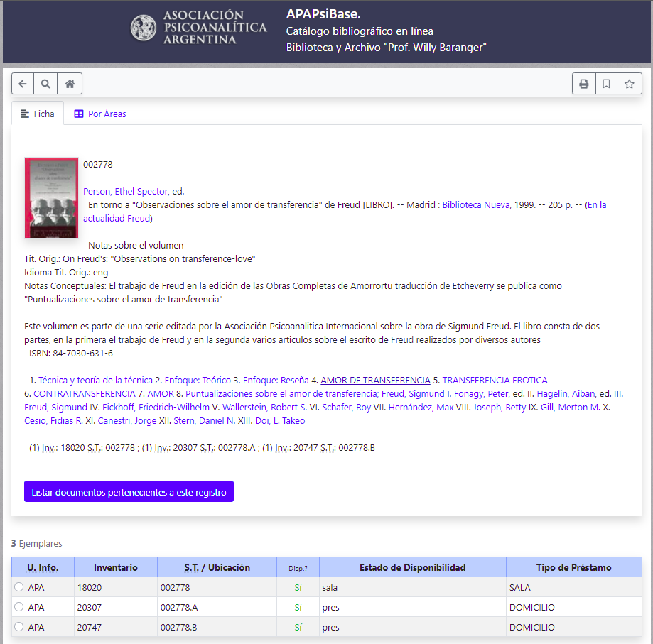Print this record via printer icon

point(583,84)
